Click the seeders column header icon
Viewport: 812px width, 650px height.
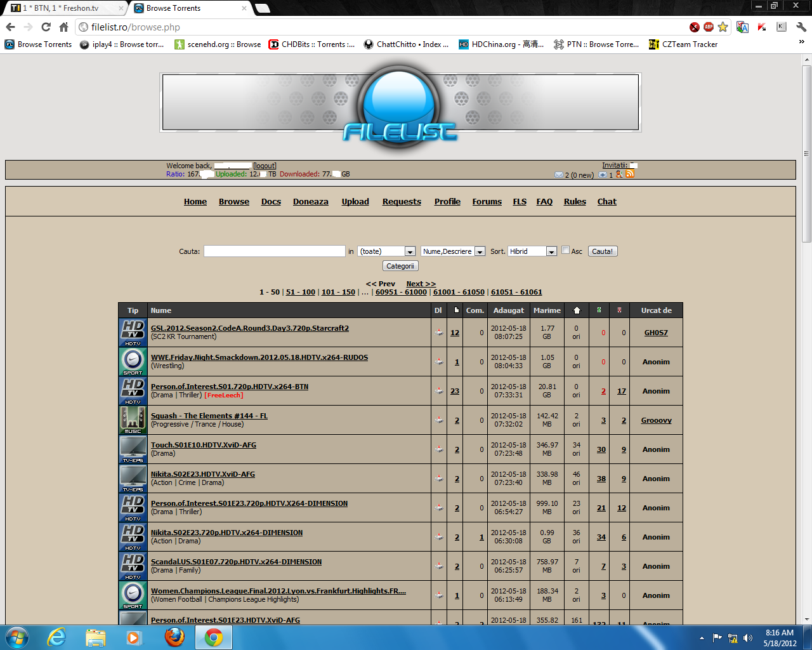(x=599, y=310)
